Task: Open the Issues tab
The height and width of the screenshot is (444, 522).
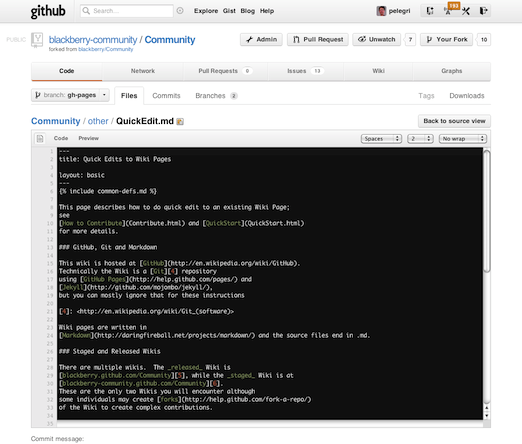Action: (x=305, y=71)
